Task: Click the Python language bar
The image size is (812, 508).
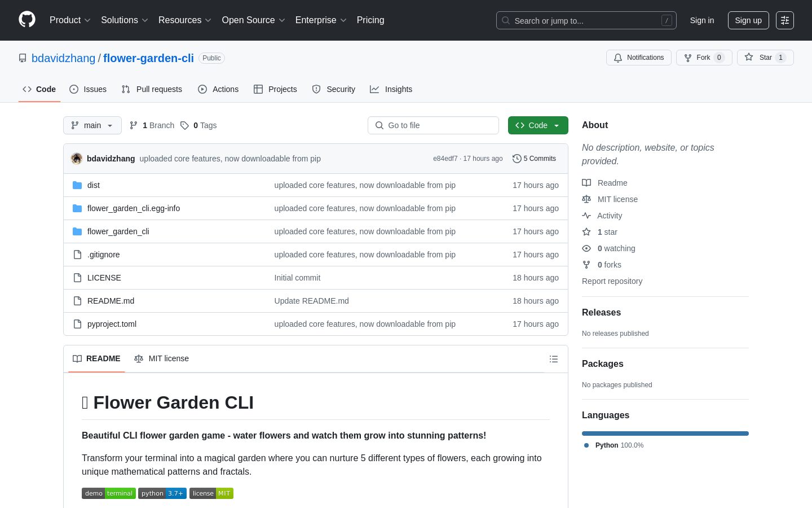Action: (x=665, y=433)
